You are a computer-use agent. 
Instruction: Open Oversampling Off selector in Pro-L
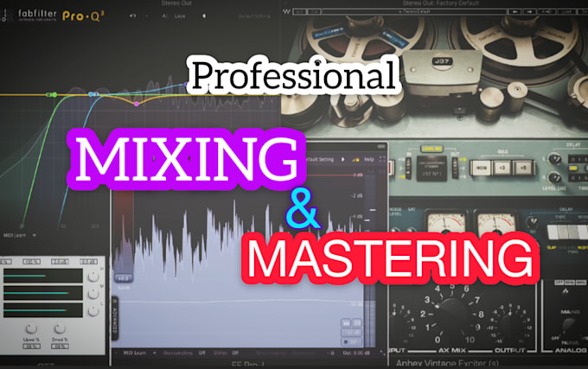(201, 353)
